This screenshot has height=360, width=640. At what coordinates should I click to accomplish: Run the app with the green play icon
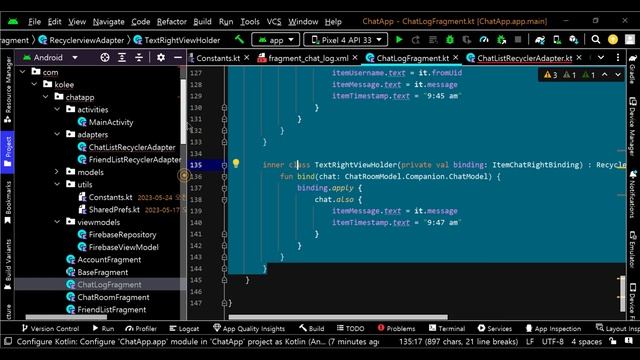click(x=399, y=40)
